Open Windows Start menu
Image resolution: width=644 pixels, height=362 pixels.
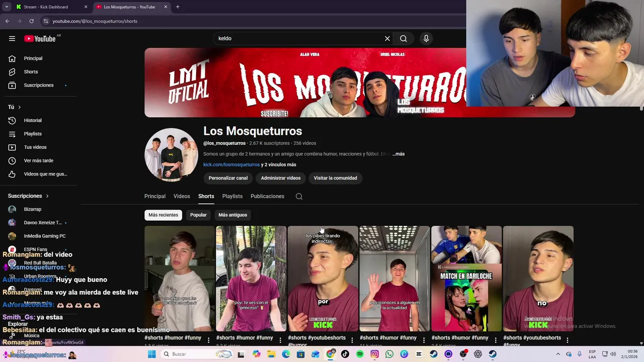[151, 354]
